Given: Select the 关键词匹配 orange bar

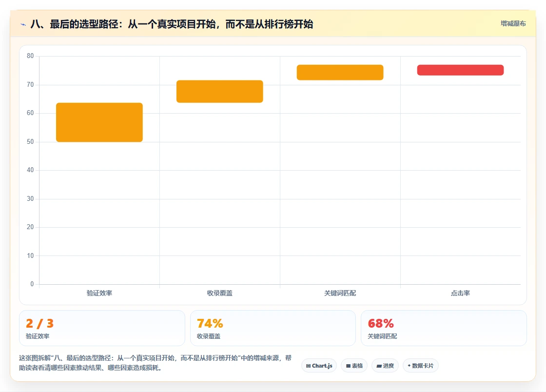Looking at the screenshot, I should pyautogui.click(x=340, y=73).
